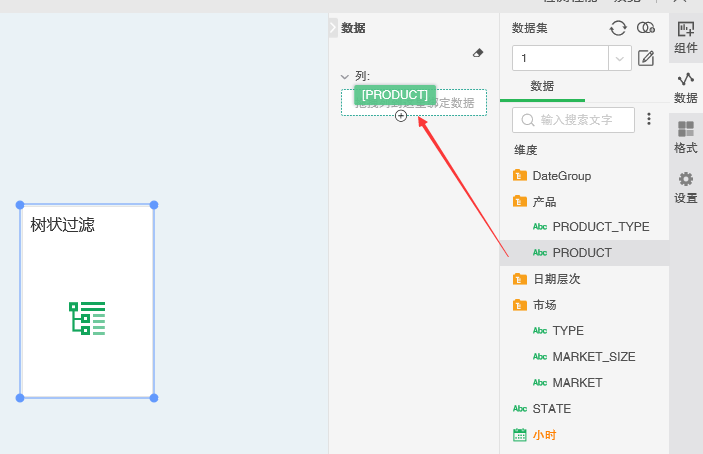Open the 格式 format sidebar panel

pyautogui.click(x=686, y=137)
